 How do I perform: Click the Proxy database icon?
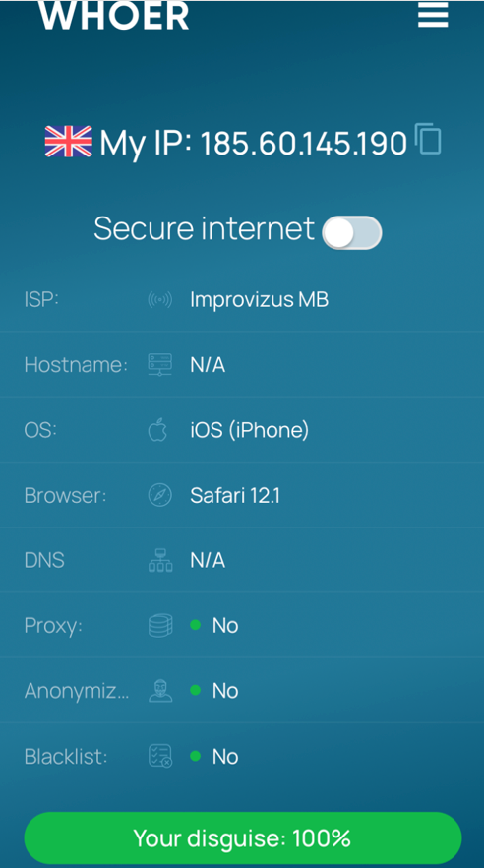click(x=160, y=626)
